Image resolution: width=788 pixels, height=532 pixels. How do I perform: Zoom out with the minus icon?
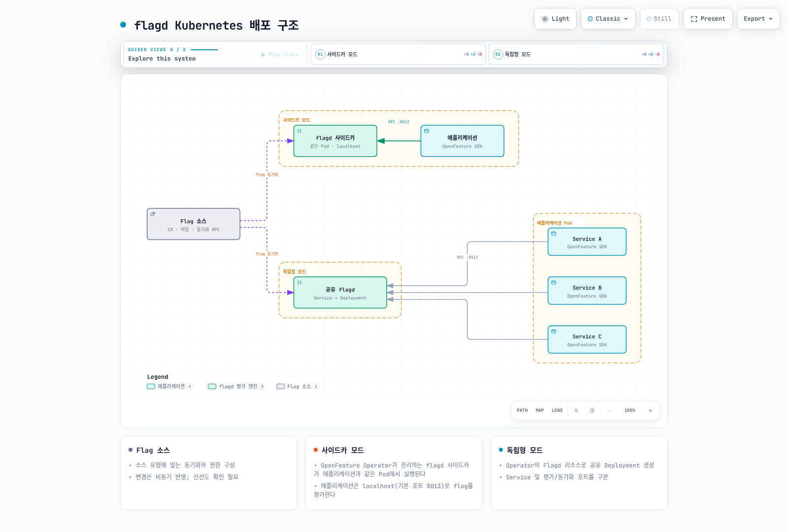pyautogui.click(x=610, y=410)
